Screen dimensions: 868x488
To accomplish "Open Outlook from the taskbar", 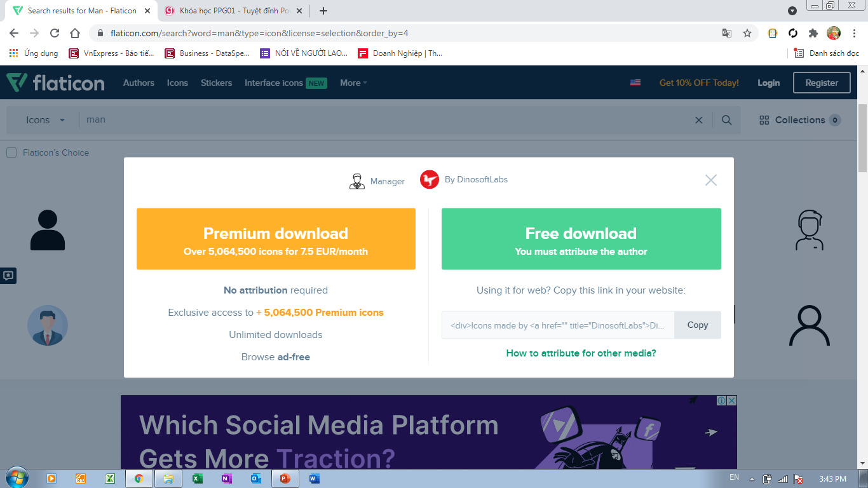I will 256,478.
